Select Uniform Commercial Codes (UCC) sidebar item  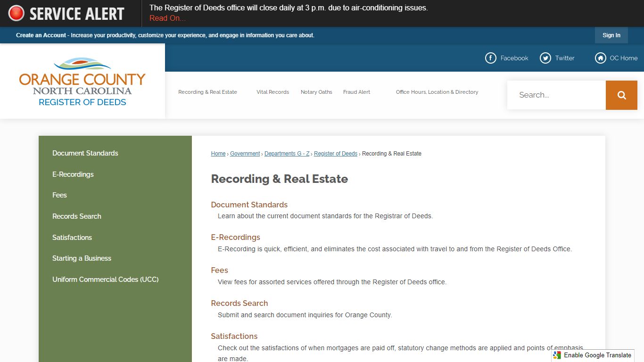click(105, 279)
